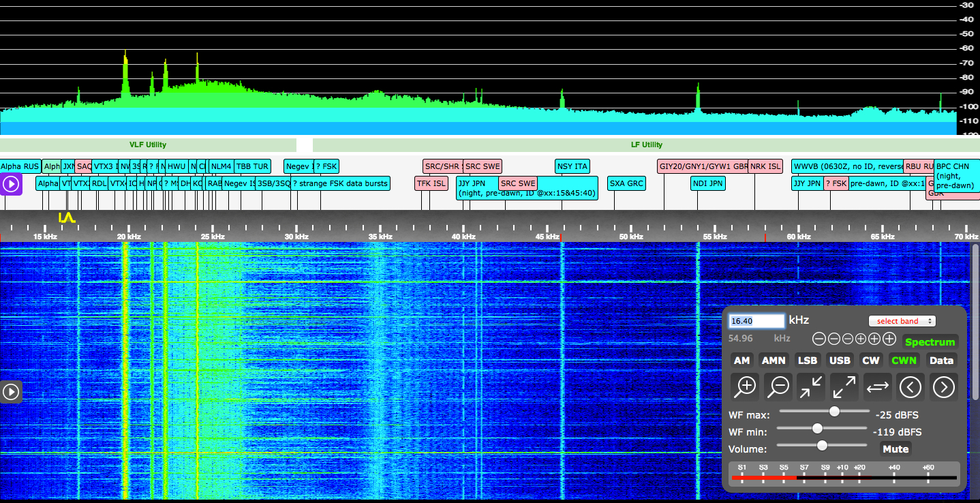Click the 50 kHz mark on frequency scale
The height and width of the screenshot is (503, 980).
pyautogui.click(x=631, y=237)
